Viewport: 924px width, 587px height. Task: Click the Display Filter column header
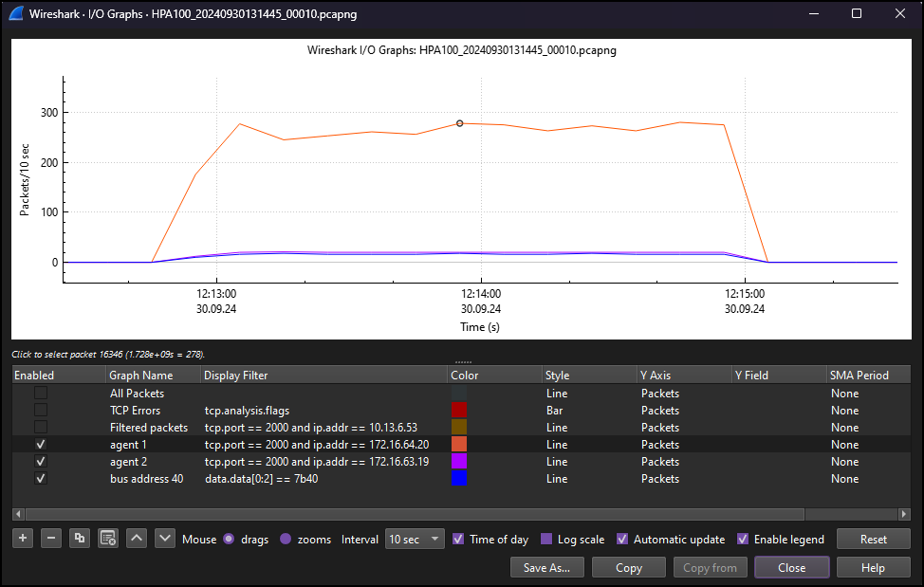[324, 375]
